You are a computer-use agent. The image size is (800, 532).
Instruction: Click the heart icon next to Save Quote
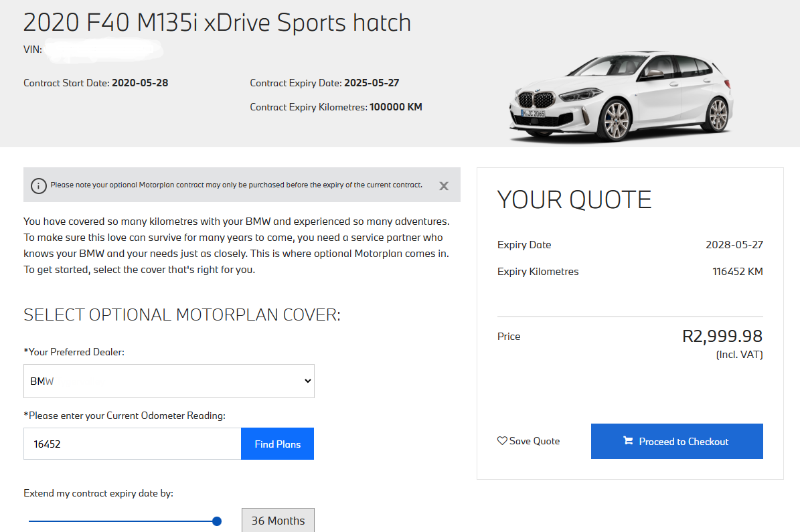pos(502,441)
